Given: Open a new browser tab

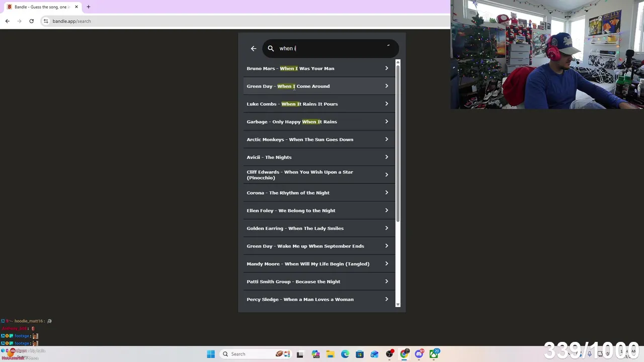Looking at the screenshot, I should point(88,7).
